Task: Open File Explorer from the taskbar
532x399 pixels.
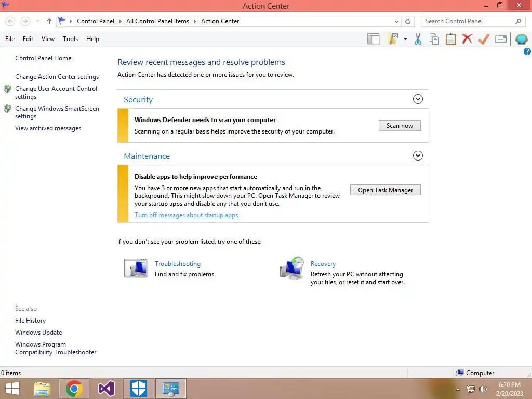Action: (42, 389)
